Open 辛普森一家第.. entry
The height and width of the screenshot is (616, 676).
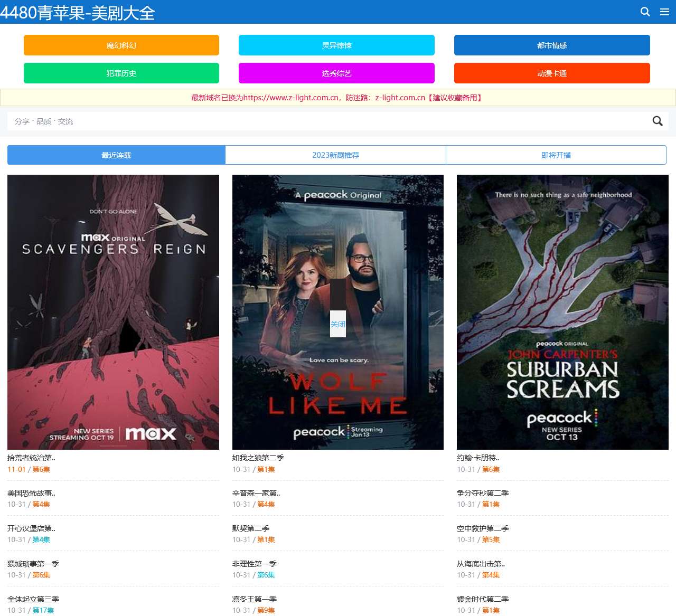click(256, 493)
